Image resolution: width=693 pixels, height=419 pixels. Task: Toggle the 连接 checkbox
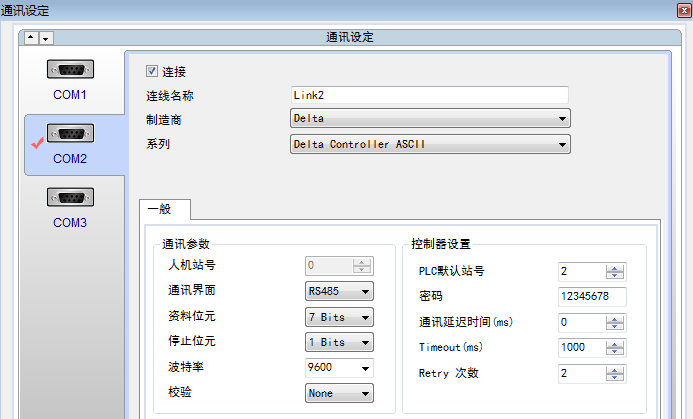[x=152, y=72]
